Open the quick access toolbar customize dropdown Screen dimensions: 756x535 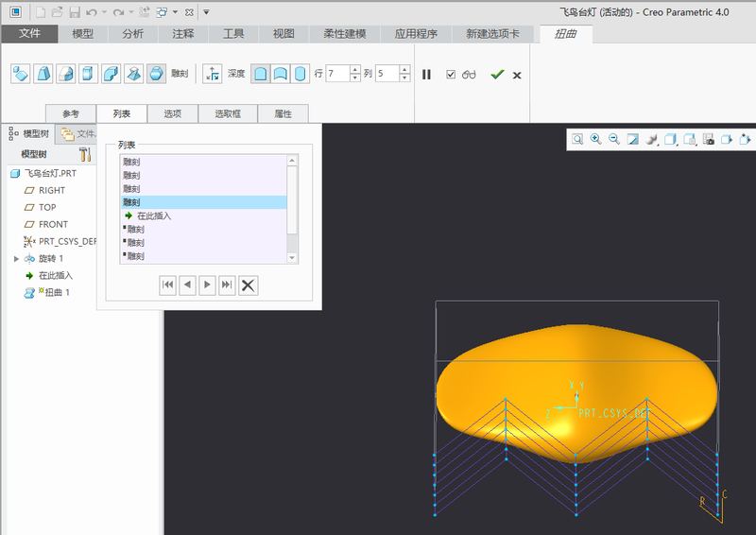pos(206,12)
